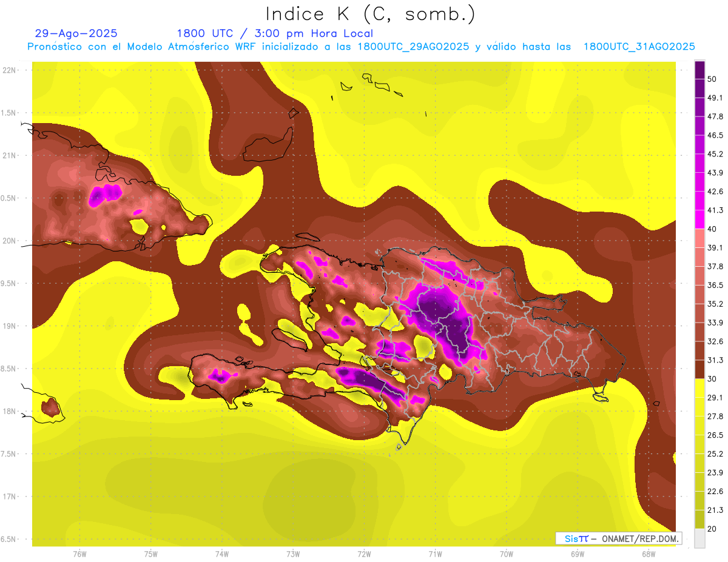Click "1800 UTC / 3:00 pm Hora Local"
Viewport: 728px width, 562px height.
coord(275,33)
